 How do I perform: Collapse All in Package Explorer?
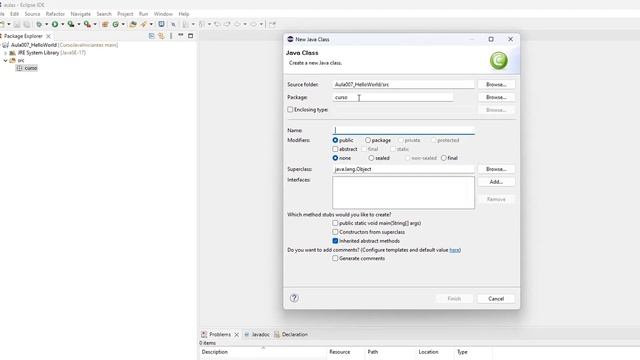point(151,36)
